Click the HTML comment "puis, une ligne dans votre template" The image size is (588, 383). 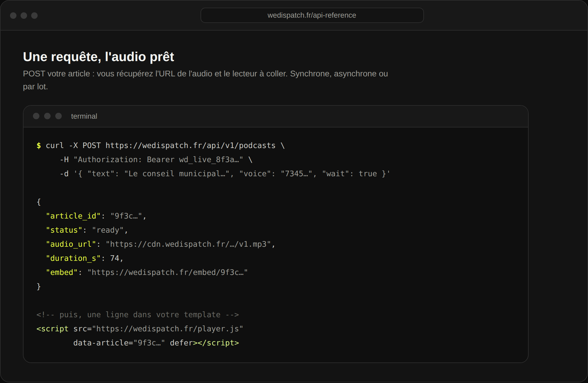tap(138, 315)
